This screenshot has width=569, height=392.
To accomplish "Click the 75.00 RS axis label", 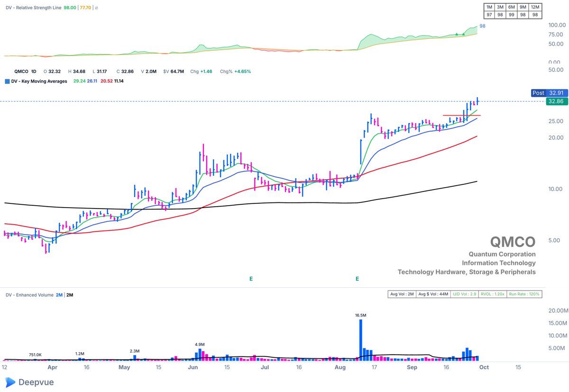I will tap(556, 34).
